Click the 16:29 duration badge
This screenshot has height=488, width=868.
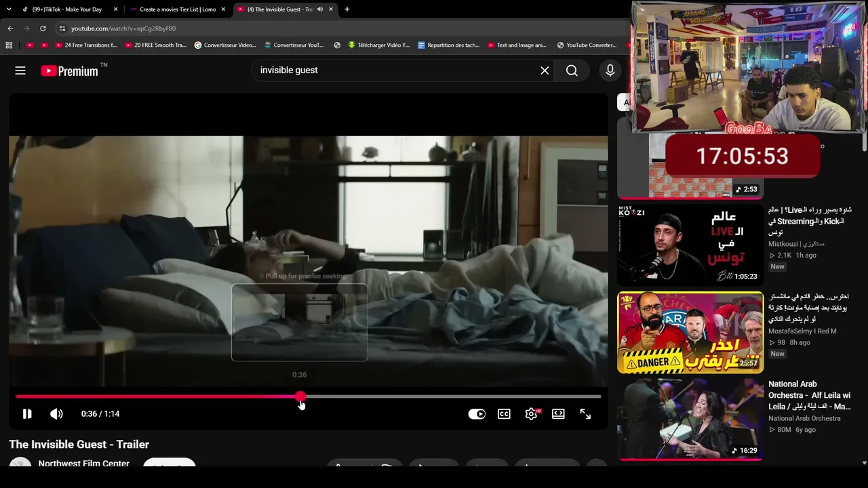click(745, 451)
